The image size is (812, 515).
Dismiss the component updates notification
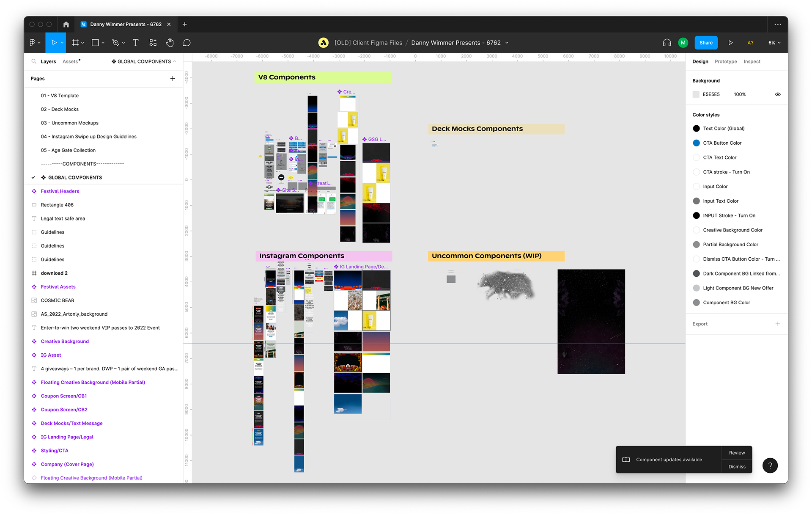[737, 467]
